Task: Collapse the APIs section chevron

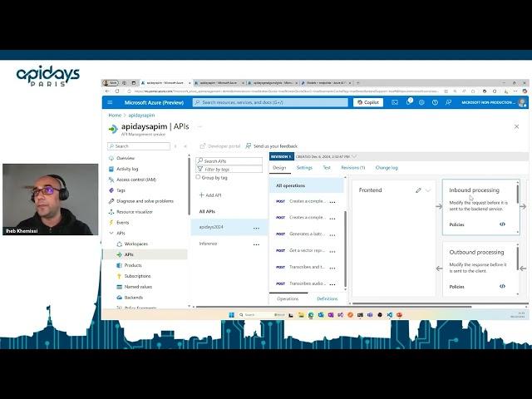Action: pyautogui.click(x=111, y=233)
